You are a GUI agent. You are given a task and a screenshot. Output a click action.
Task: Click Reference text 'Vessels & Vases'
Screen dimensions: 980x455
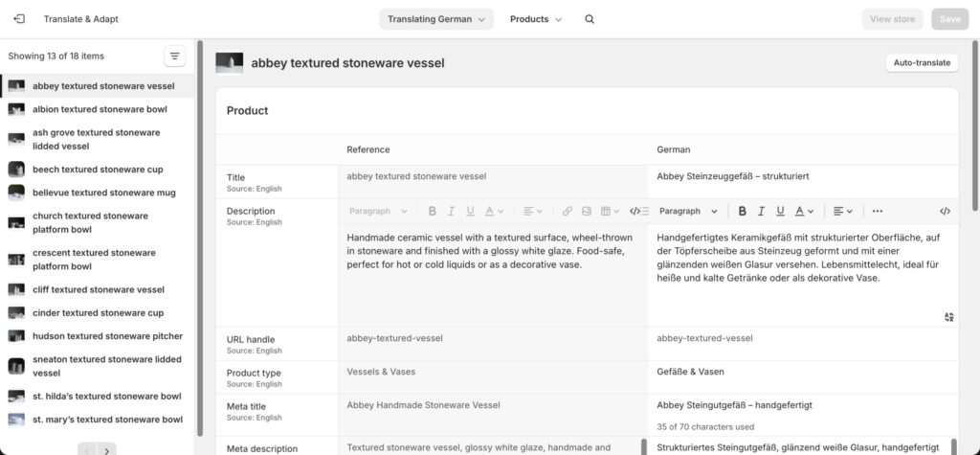(x=381, y=372)
